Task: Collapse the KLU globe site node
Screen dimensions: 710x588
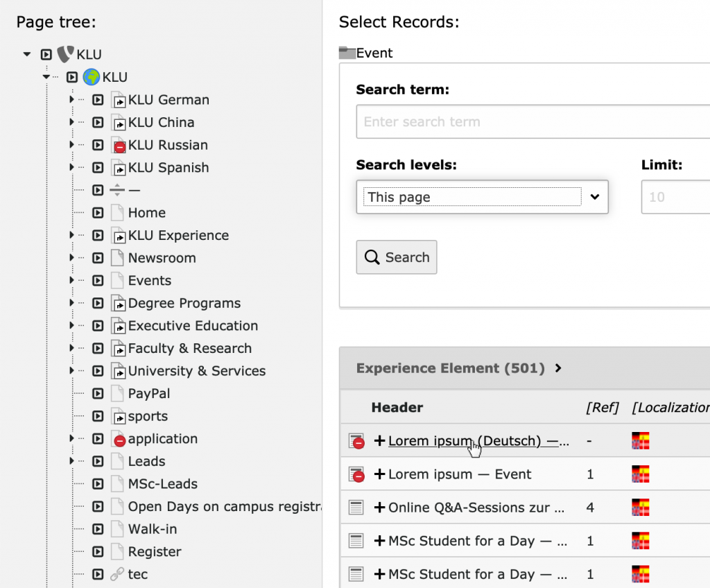Action: pyautogui.click(x=46, y=77)
